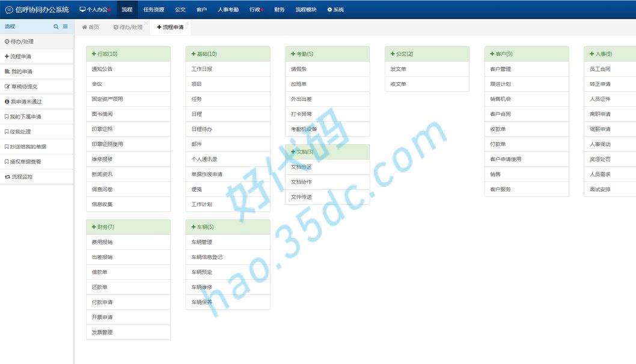The width and height of the screenshot is (636, 364).
Task: Open 车辆预定 application
Action: coord(228,272)
